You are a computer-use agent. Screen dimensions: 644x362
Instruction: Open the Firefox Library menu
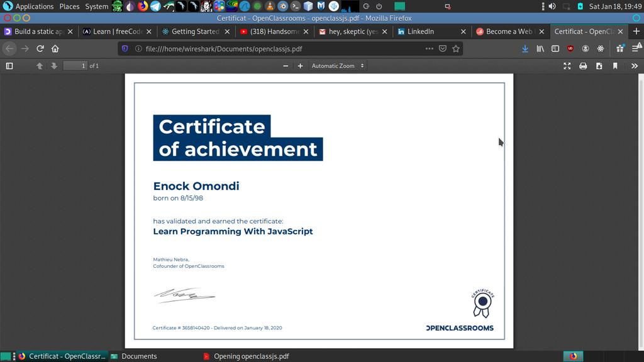point(541,48)
